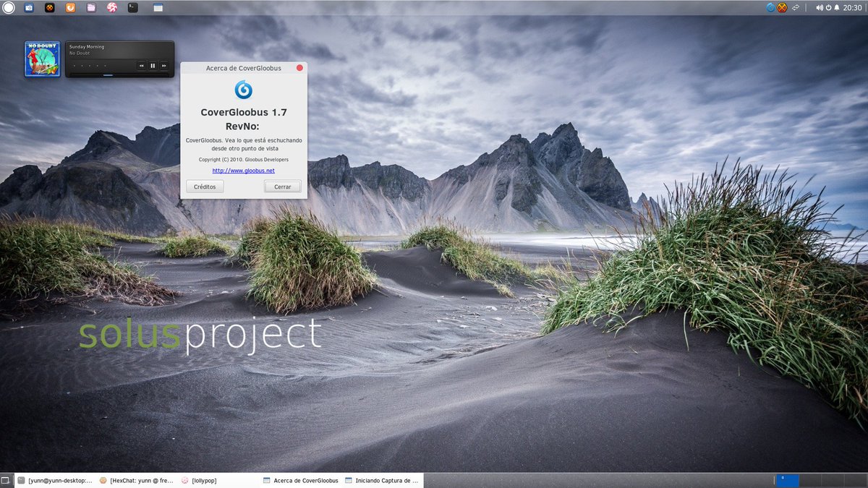Viewport: 868px width, 488px height.
Task: Open the terminal launcher
Action: (x=132, y=8)
